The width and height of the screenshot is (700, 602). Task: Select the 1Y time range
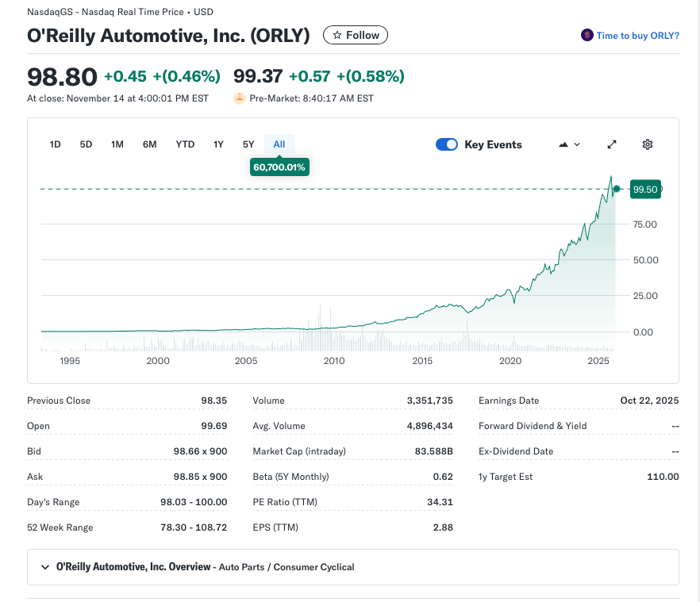click(218, 144)
